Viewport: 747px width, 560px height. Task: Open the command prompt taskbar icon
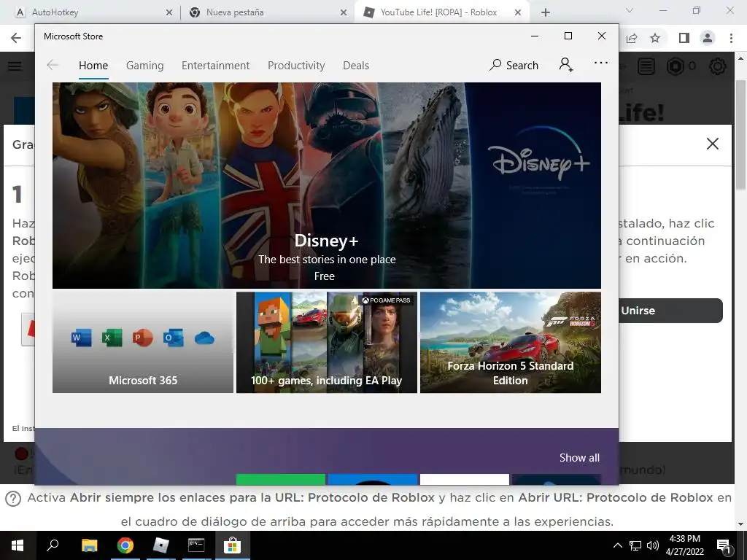pos(196,545)
